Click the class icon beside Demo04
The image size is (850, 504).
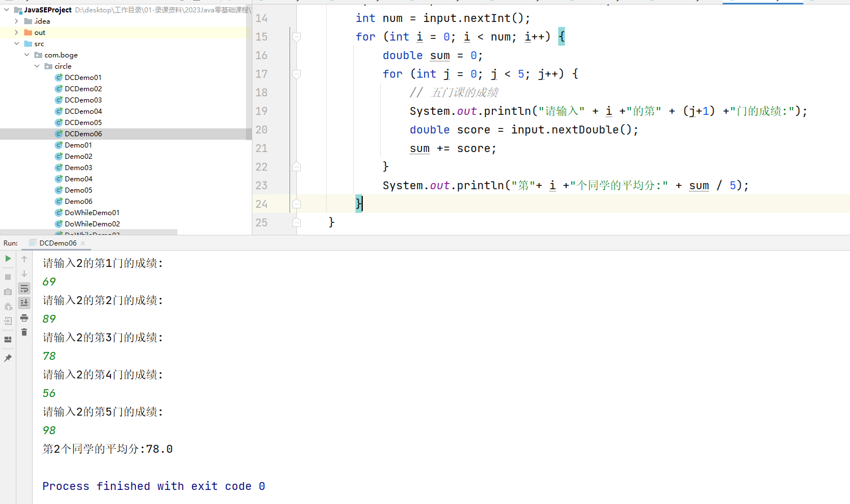point(59,179)
